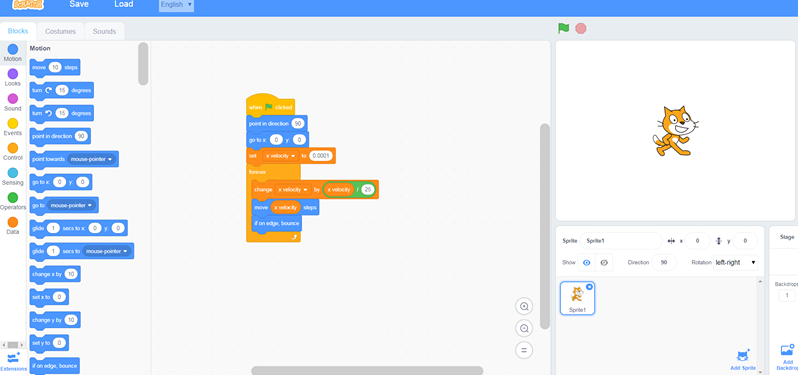Click the Direction value field
Screen dimensions: 798x375
tap(664, 263)
